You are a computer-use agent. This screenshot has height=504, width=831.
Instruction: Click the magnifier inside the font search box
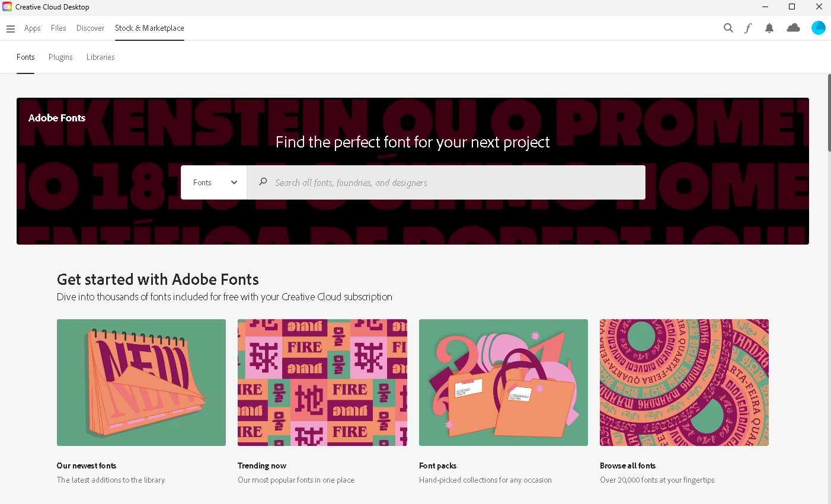click(263, 182)
